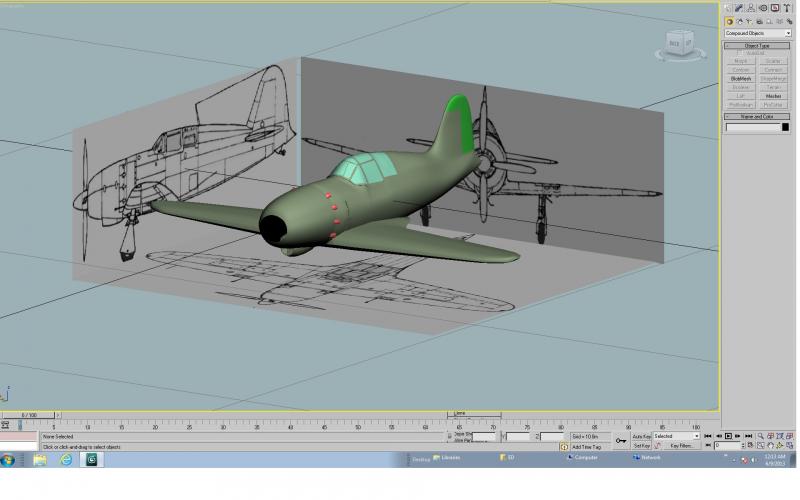Toggle Maximize Viewport icon
Image resolution: width=800 pixels, height=500 pixels.
[x=790, y=445]
